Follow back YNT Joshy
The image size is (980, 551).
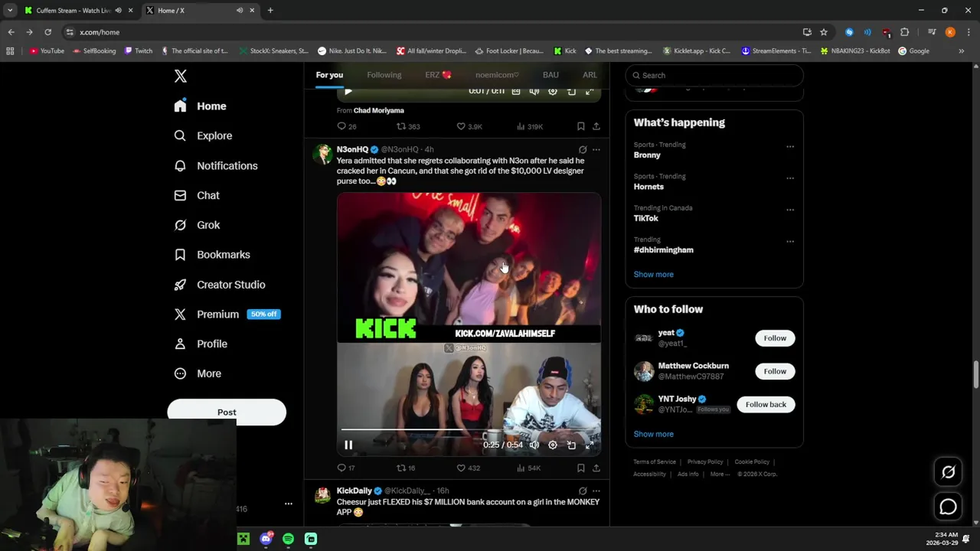click(766, 404)
